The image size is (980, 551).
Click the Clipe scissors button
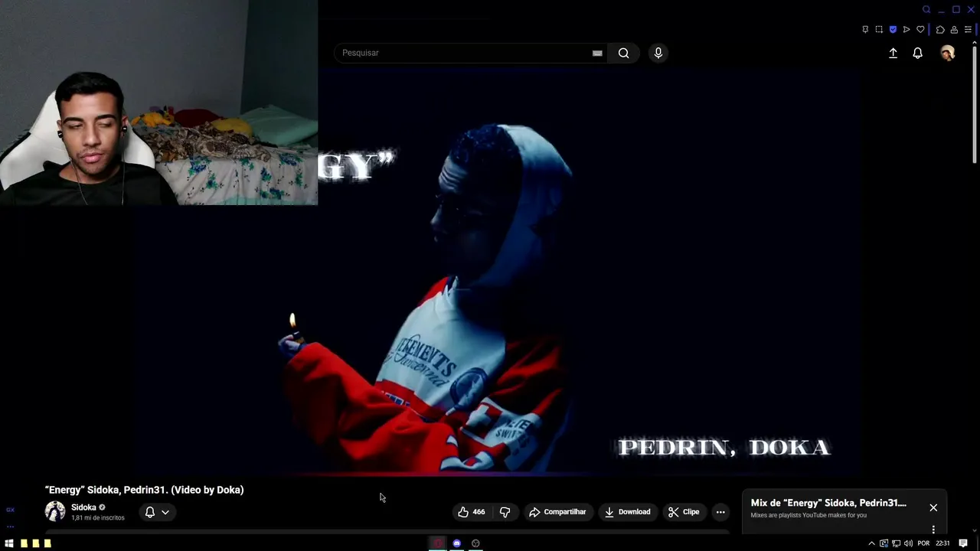(684, 512)
